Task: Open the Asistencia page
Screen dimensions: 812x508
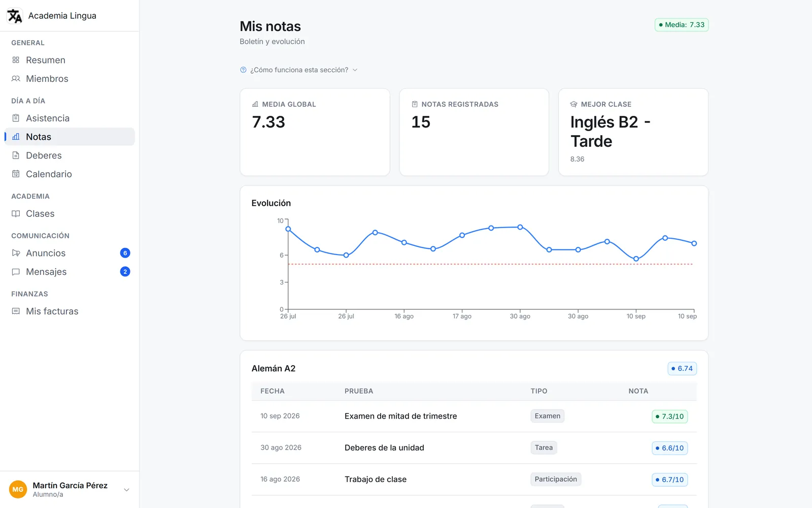Action: click(70, 118)
